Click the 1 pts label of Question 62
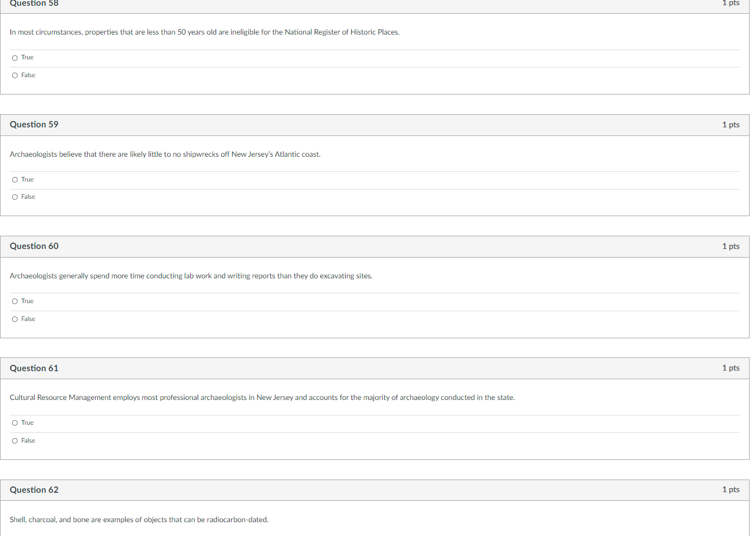 pos(731,489)
